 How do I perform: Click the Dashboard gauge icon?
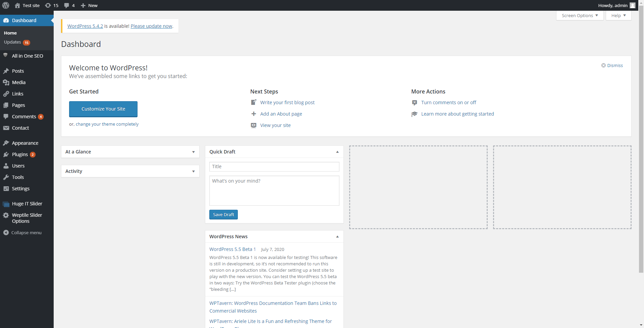6,20
